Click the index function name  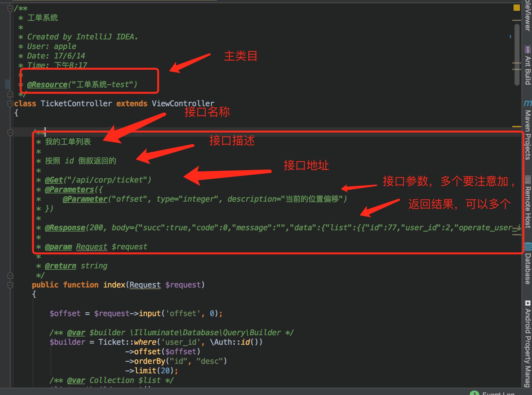point(114,285)
